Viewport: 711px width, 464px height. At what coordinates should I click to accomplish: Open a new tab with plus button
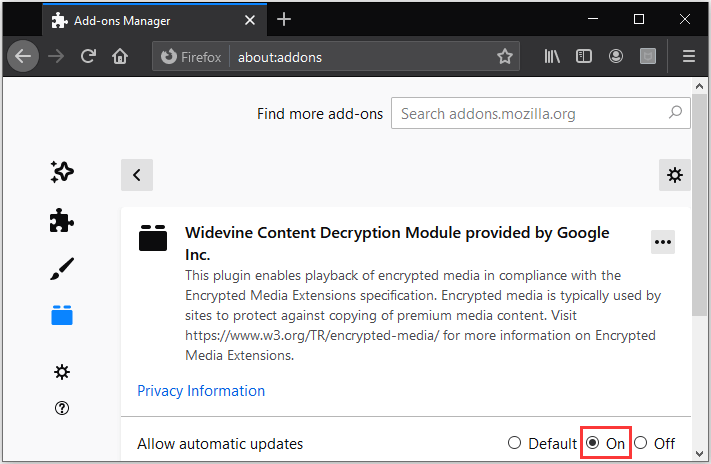click(x=284, y=19)
